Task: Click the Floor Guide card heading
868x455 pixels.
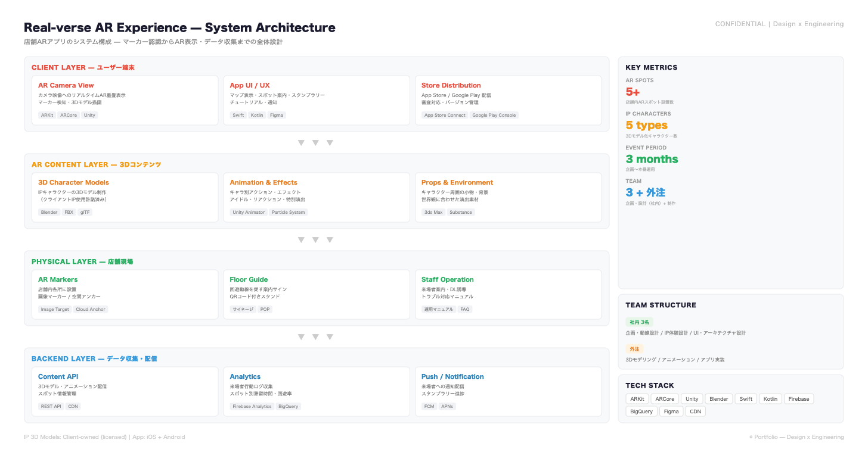Action: tap(249, 279)
